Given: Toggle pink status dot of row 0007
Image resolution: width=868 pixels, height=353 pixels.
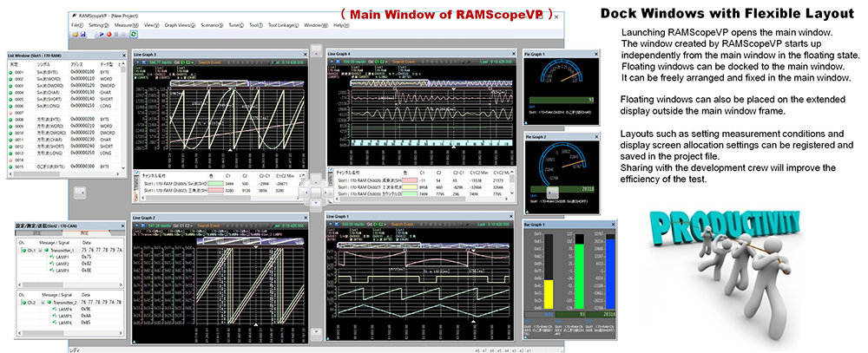Looking at the screenshot, I should click(10, 113).
